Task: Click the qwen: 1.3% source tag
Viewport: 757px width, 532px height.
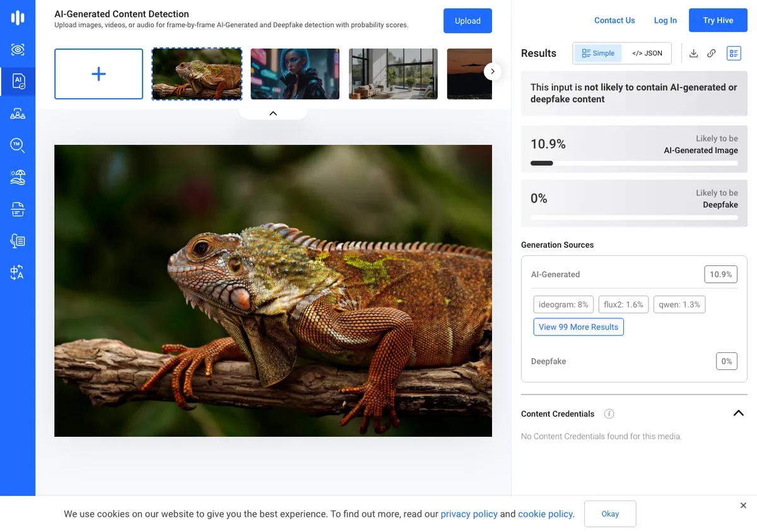Action: coord(679,304)
